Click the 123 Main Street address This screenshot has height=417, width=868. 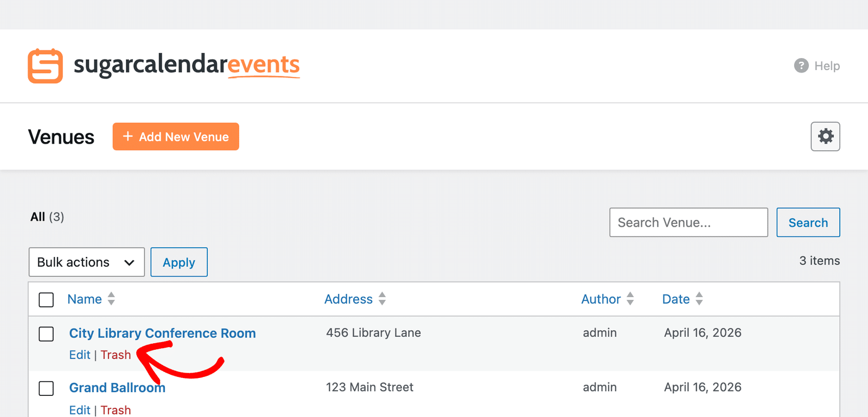(x=369, y=387)
